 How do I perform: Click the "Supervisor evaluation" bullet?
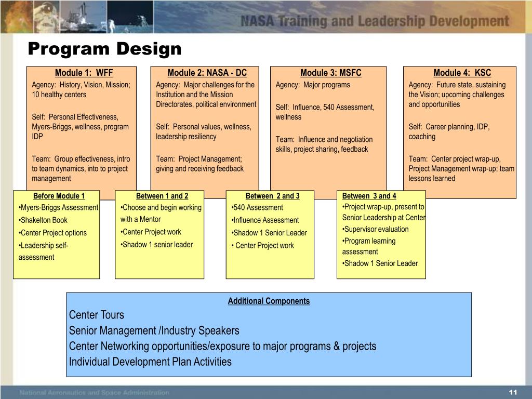click(375, 229)
